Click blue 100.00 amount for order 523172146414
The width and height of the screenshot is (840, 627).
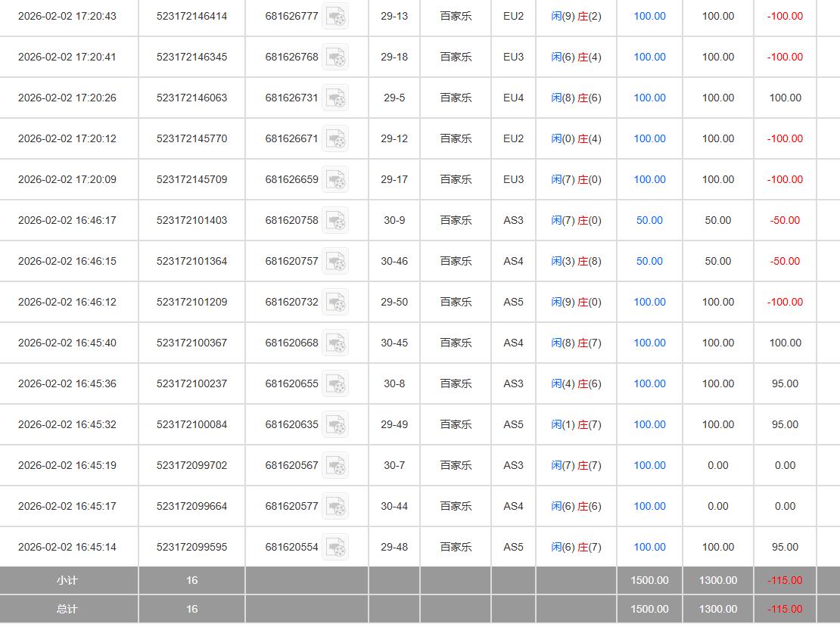pyautogui.click(x=649, y=16)
